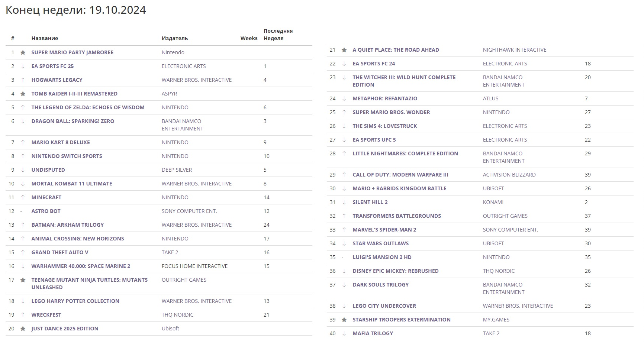Image resolution: width=644 pixels, height=346 pixels.
Task: Click the Название column header
Action: [45, 38]
